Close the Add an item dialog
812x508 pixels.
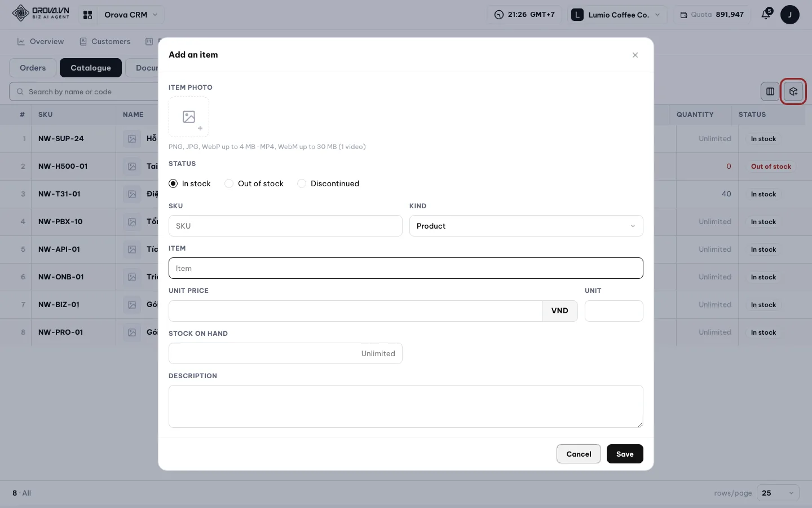pyautogui.click(x=635, y=55)
